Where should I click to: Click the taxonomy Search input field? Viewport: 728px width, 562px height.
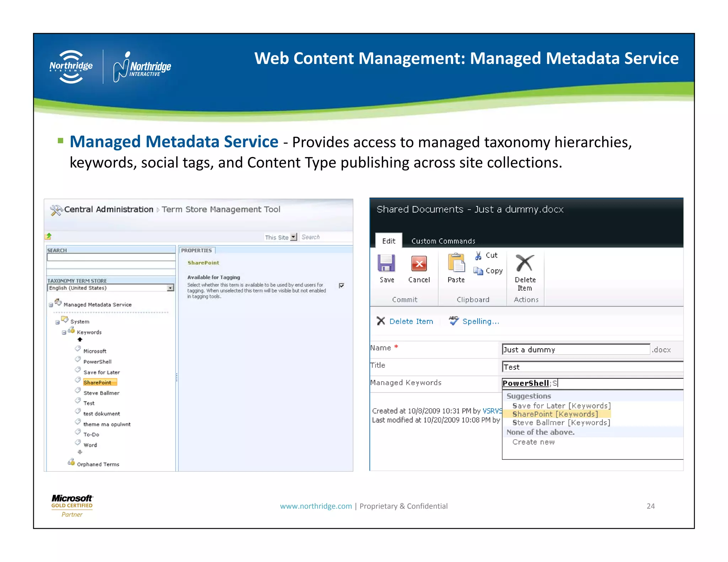111,257
